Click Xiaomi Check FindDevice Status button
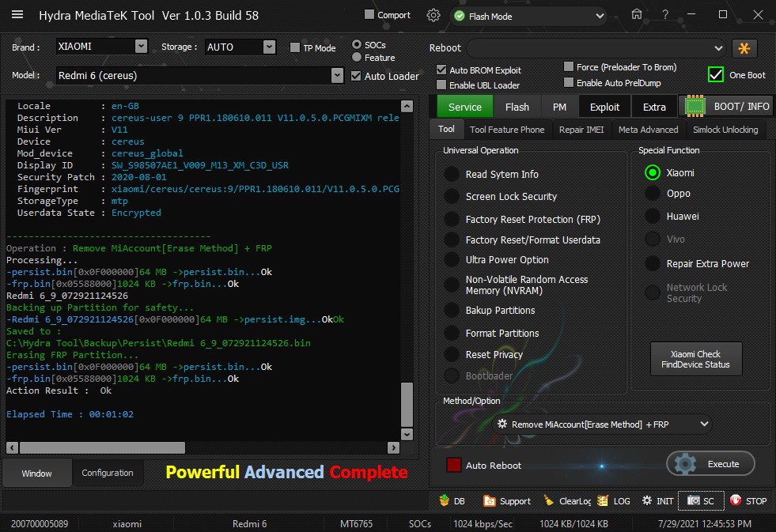The width and height of the screenshot is (776, 532). [695, 359]
